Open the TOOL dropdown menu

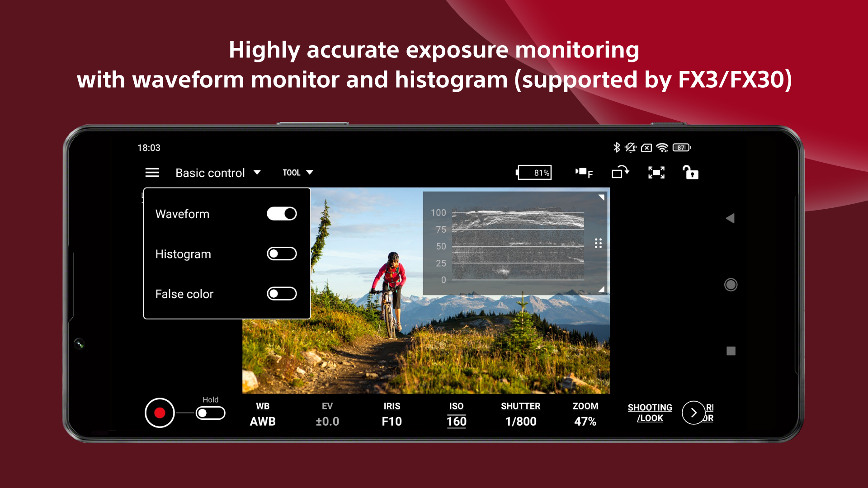point(297,173)
